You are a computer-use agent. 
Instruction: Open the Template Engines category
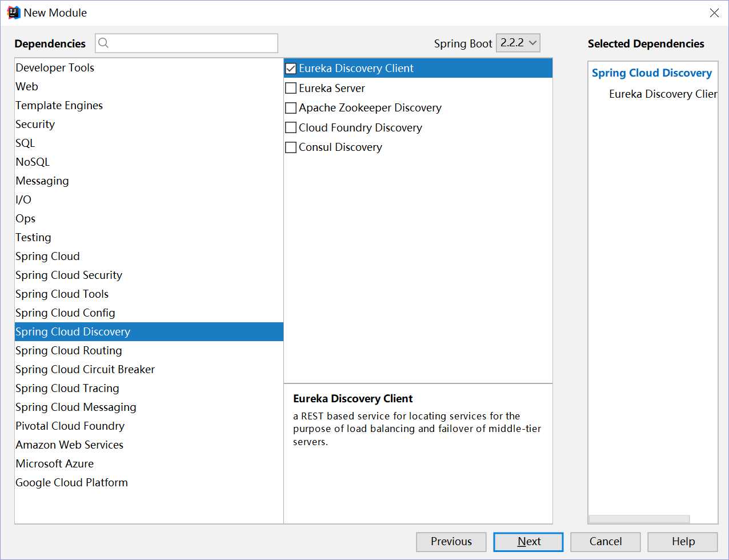click(149, 105)
